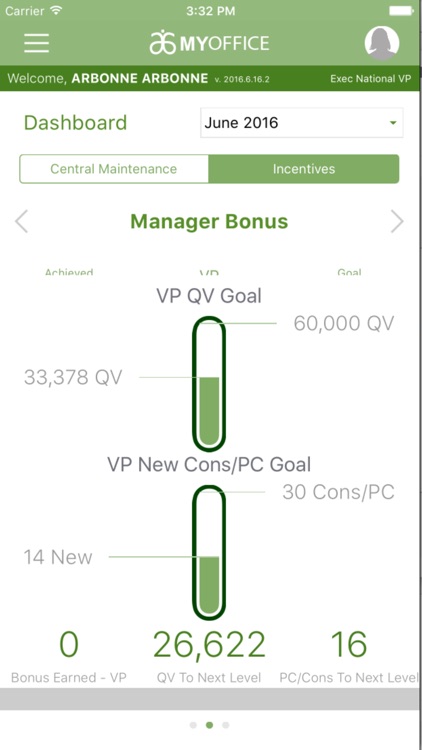Select the first page indicator dot
Image resolution: width=422 pixels, height=750 pixels.
(193, 725)
